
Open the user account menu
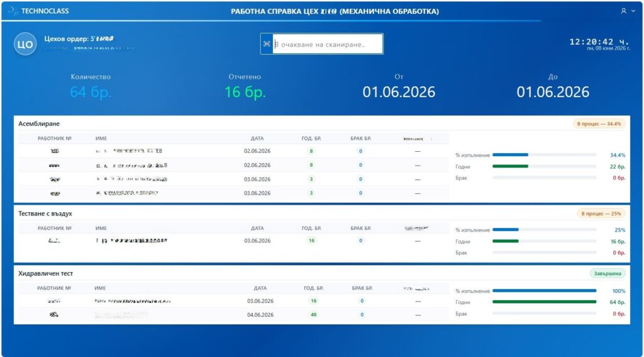628,11
